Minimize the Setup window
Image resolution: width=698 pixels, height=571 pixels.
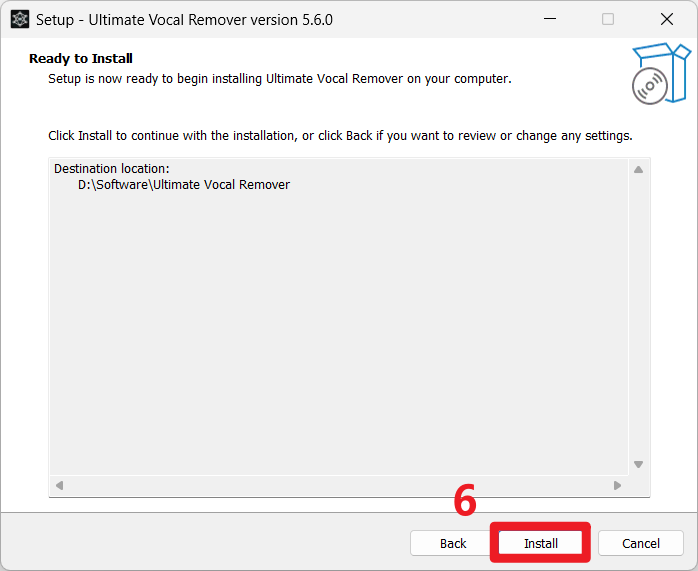point(550,19)
